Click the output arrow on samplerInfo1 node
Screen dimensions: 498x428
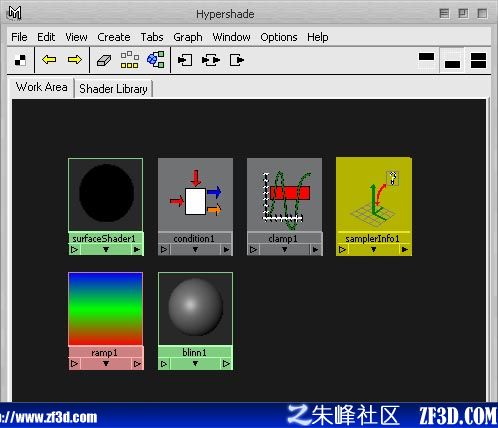point(405,249)
